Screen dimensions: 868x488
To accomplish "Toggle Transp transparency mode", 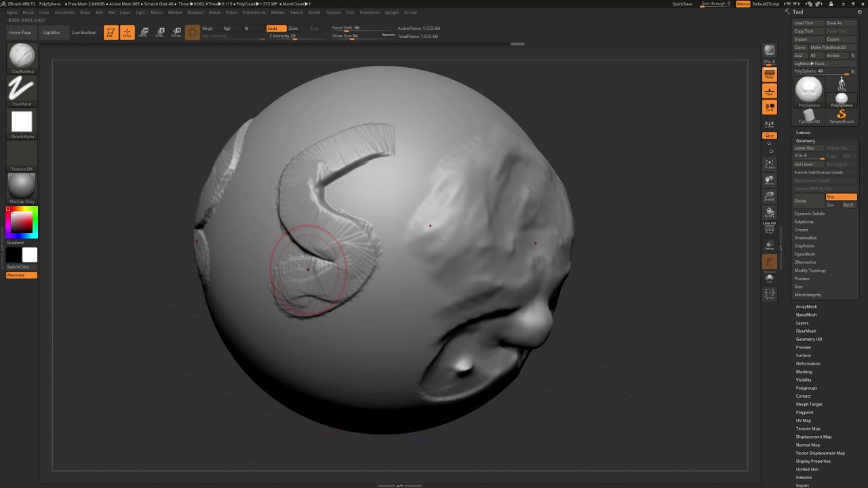I will [770, 245].
